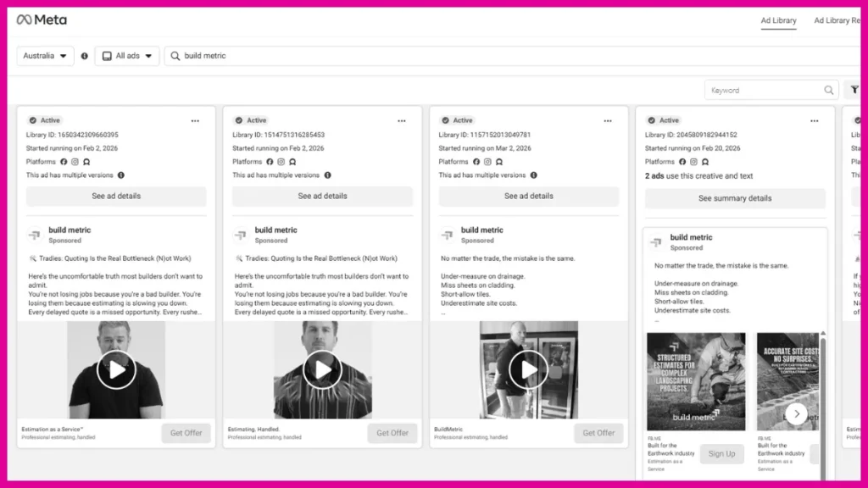Open the Structured Estimates landscaping carousel image
The height and width of the screenshot is (488, 868).
click(x=696, y=382)
